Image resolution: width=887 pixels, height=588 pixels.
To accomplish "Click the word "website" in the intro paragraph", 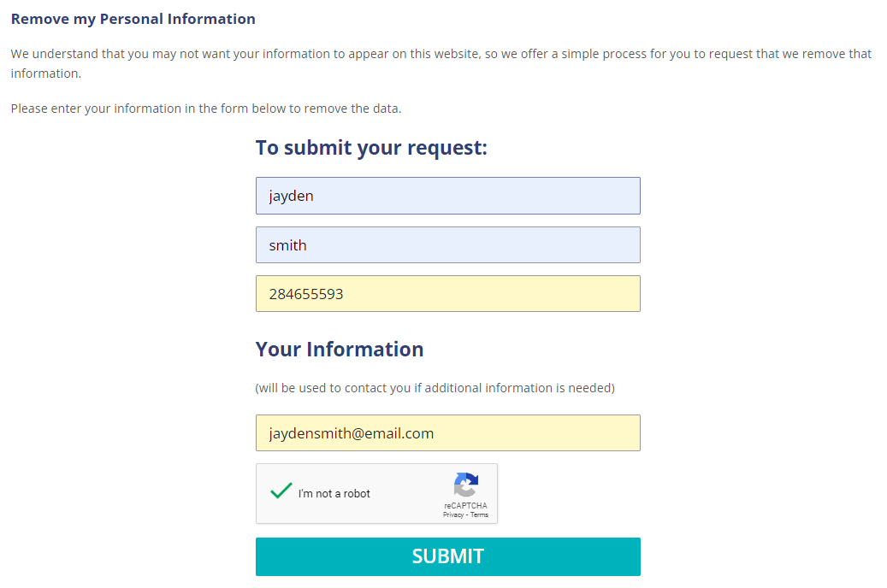I will pyautogui.click(x=457, y=54).
